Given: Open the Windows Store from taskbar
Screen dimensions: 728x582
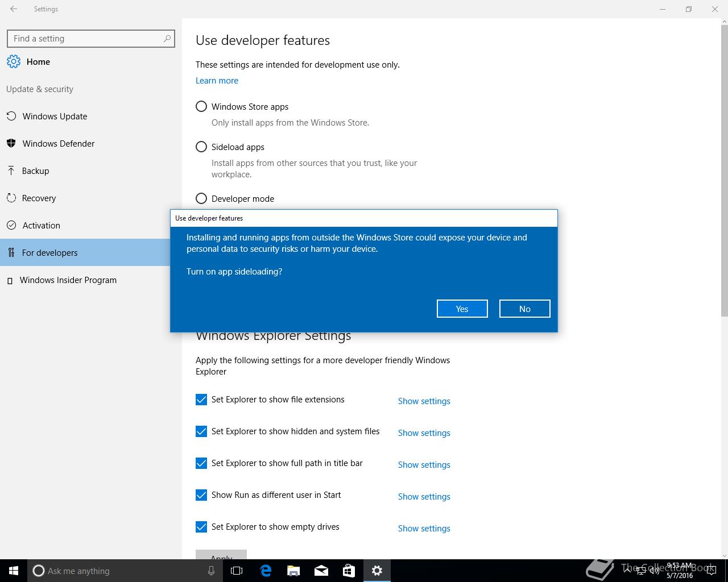Looking at the screenshot, I should [349, 571].
